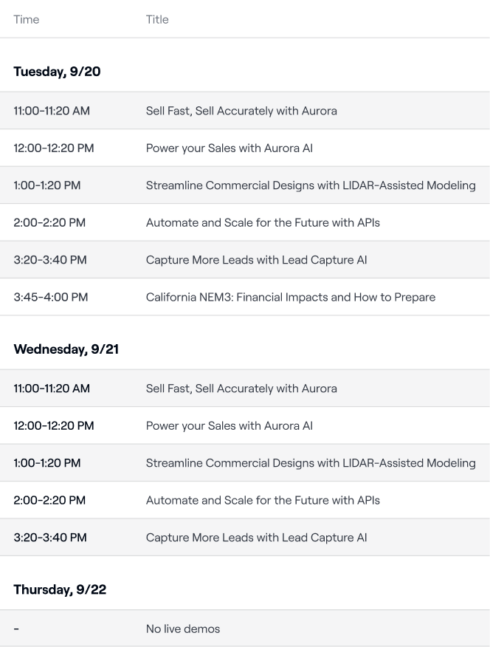Select the Wednesday, 9/21 heading
490x647 pixels.
tap(66, 349)
